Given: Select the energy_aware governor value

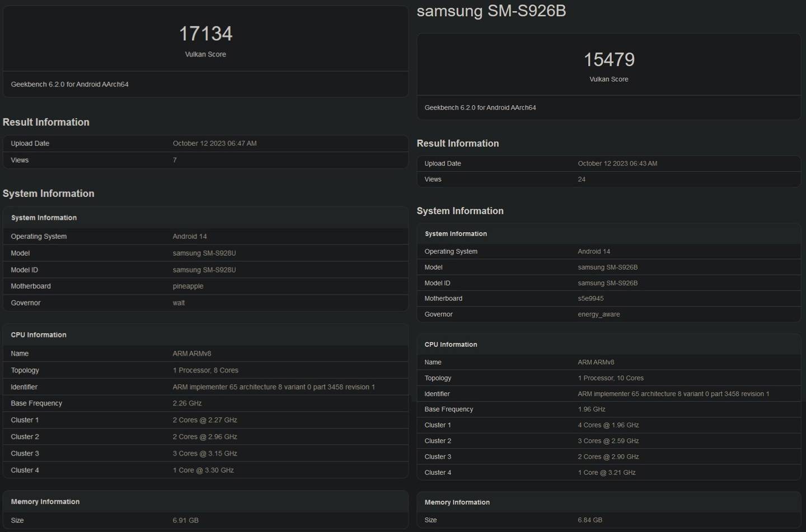Looking at the screenshot, I should (598, 314).
